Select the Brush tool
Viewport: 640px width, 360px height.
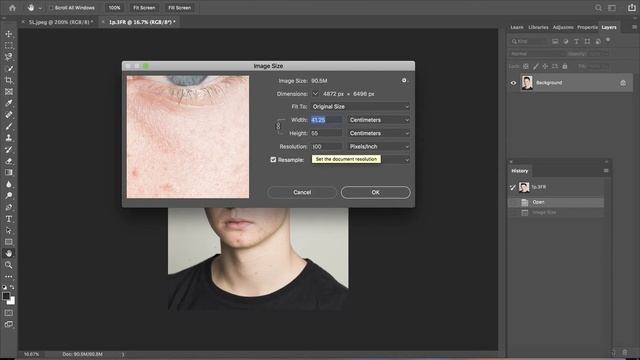pos(9,126)
